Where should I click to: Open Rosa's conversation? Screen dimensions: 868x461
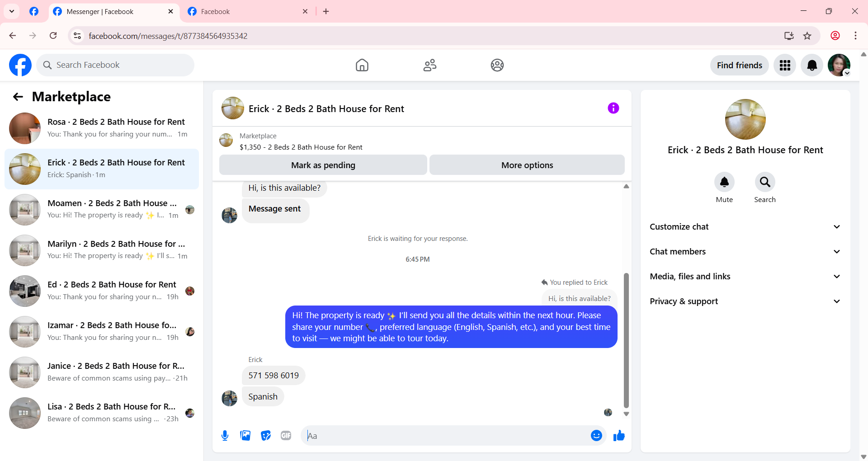tap(102, 128)
